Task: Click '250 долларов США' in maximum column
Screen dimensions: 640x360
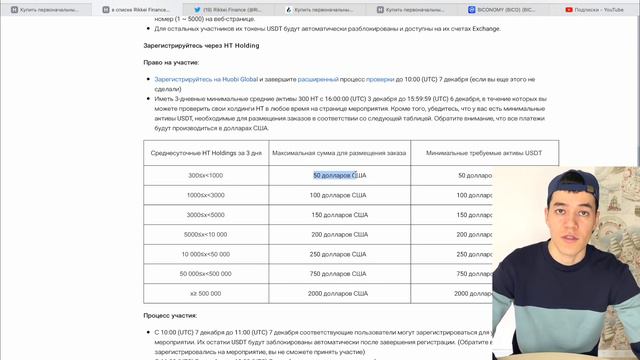Action: click(340, 254)
